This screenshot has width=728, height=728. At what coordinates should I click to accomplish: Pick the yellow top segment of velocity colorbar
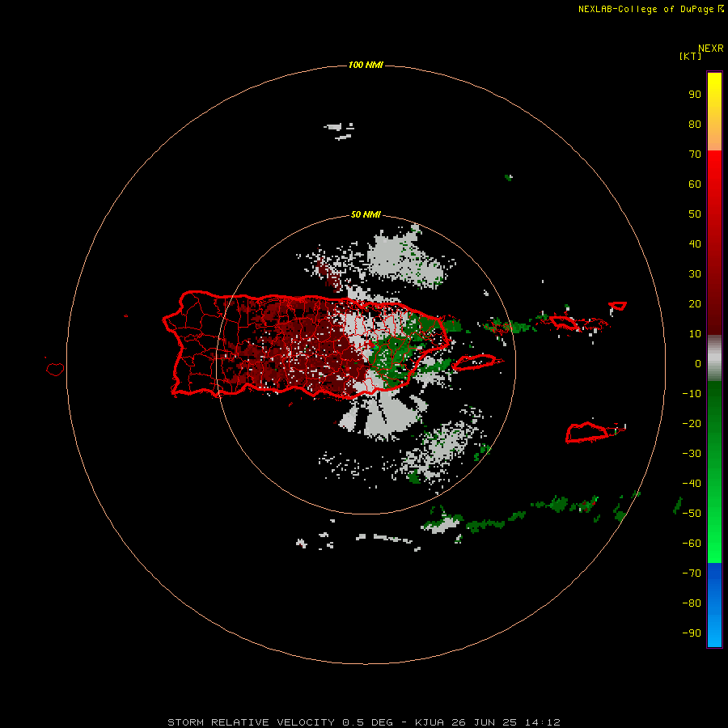pyautogui.click(x=714, y=111)
